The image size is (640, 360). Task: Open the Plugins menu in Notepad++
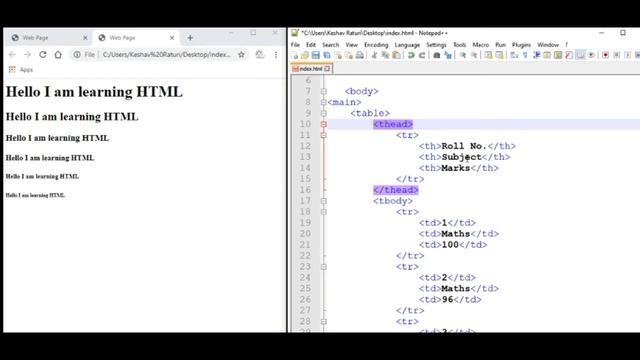click(x=521, y=45)
